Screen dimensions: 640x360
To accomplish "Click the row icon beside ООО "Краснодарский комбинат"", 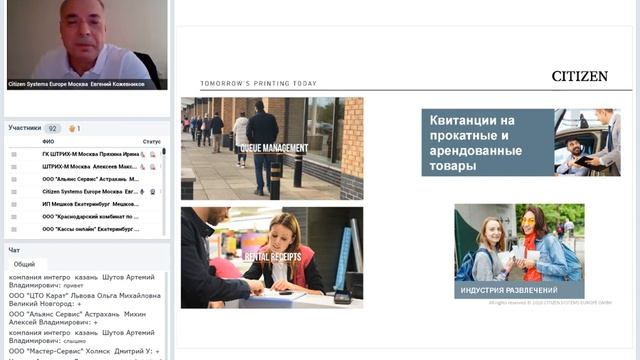I will coord(14,217).
